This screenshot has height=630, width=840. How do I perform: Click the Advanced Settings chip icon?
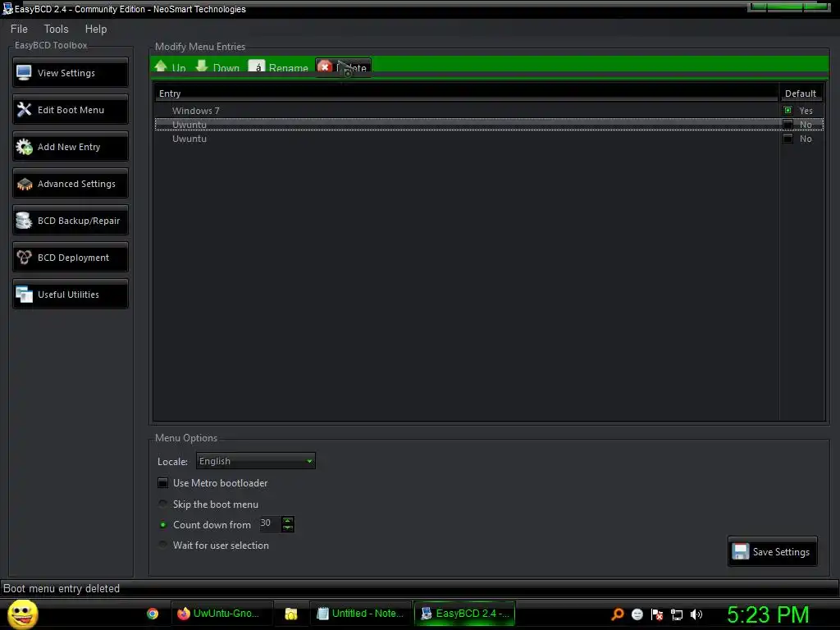pyautogui.click(x=25, y=185)
